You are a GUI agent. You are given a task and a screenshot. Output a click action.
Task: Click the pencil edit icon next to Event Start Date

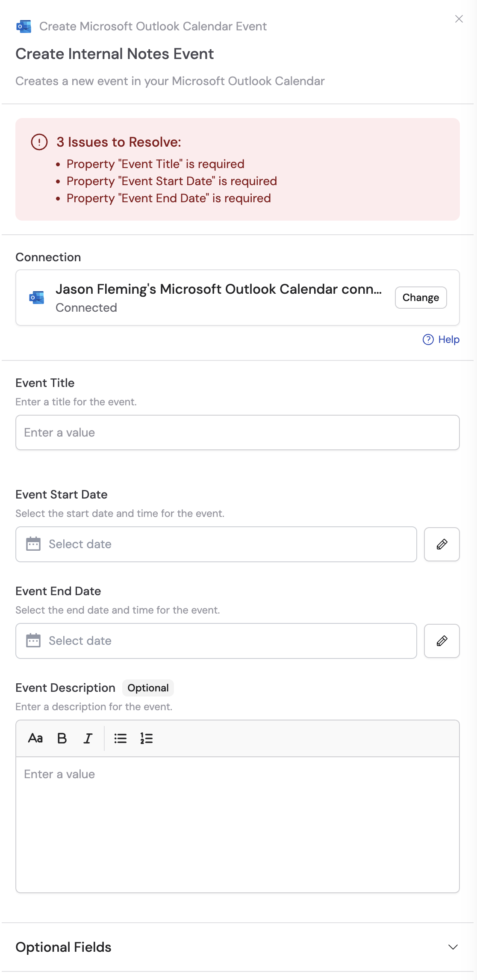(442, 544)
